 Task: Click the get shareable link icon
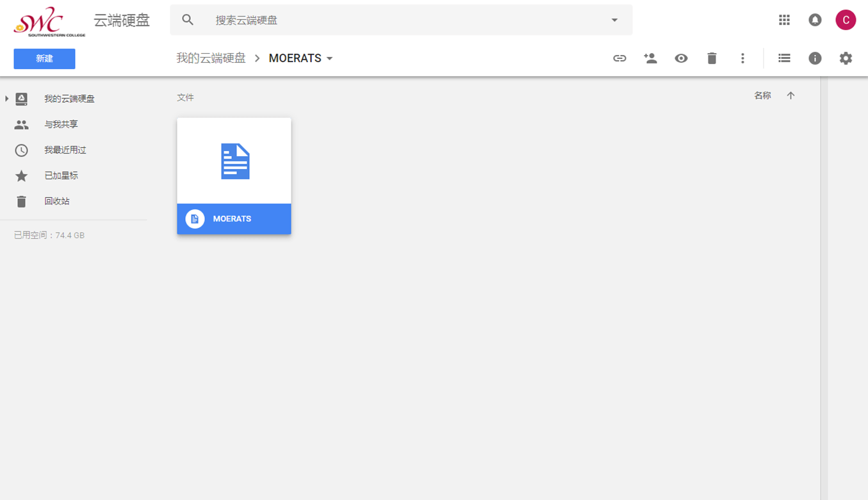[619, 58]
